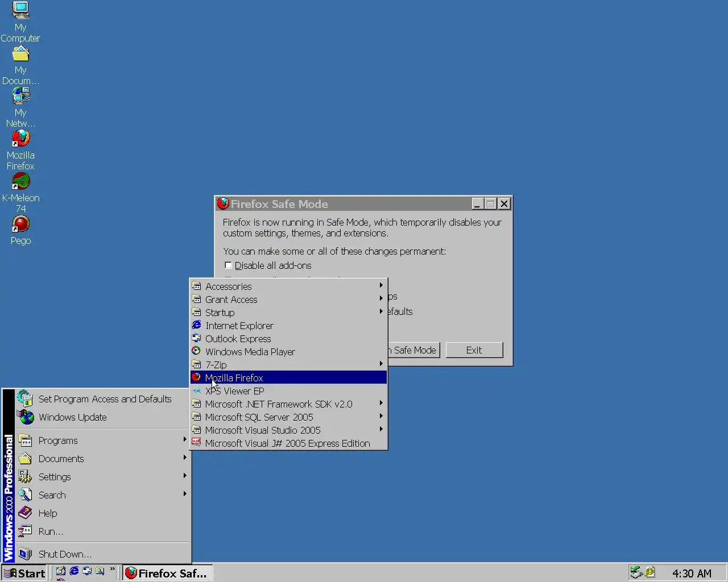
Task: Expand the quick launch overflow chevron
Action: [x=113, y=569]
